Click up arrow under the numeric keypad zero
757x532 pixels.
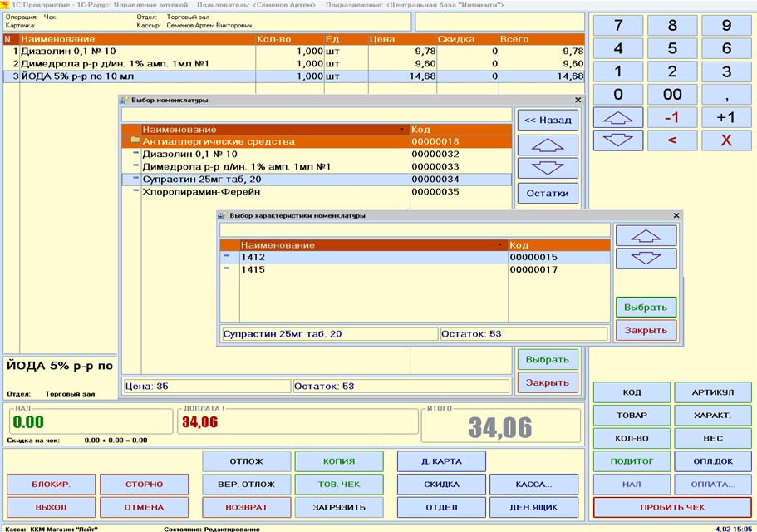[x=617, y=117]
